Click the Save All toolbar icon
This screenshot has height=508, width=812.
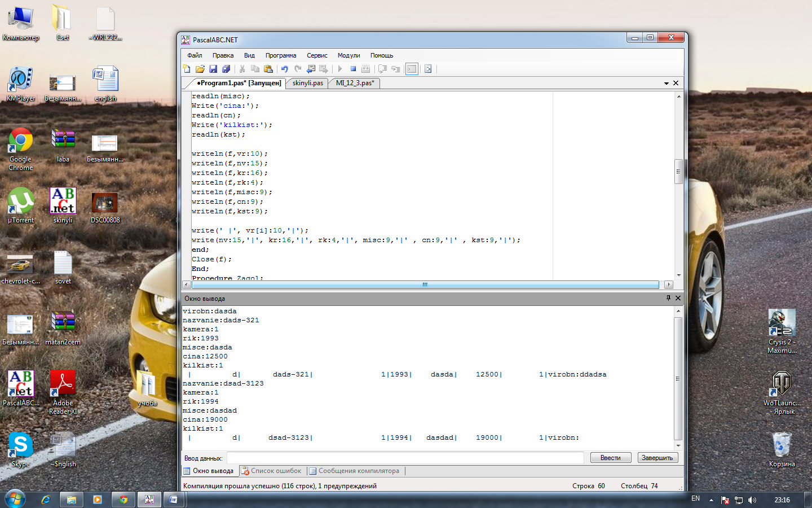tap(226, 69)
